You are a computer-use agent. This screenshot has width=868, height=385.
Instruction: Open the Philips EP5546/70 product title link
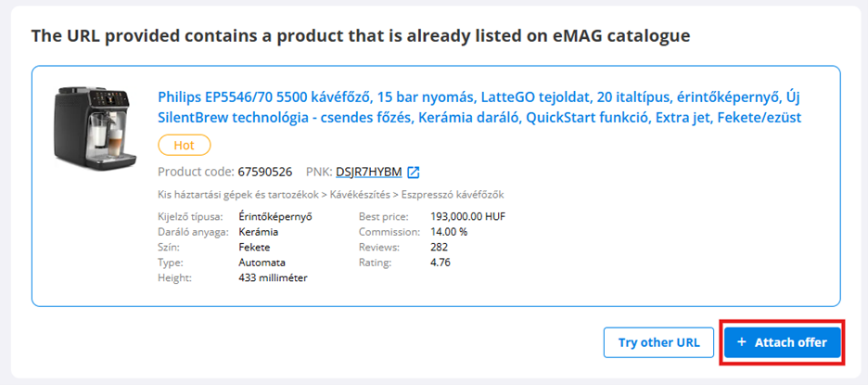point(479,107)
